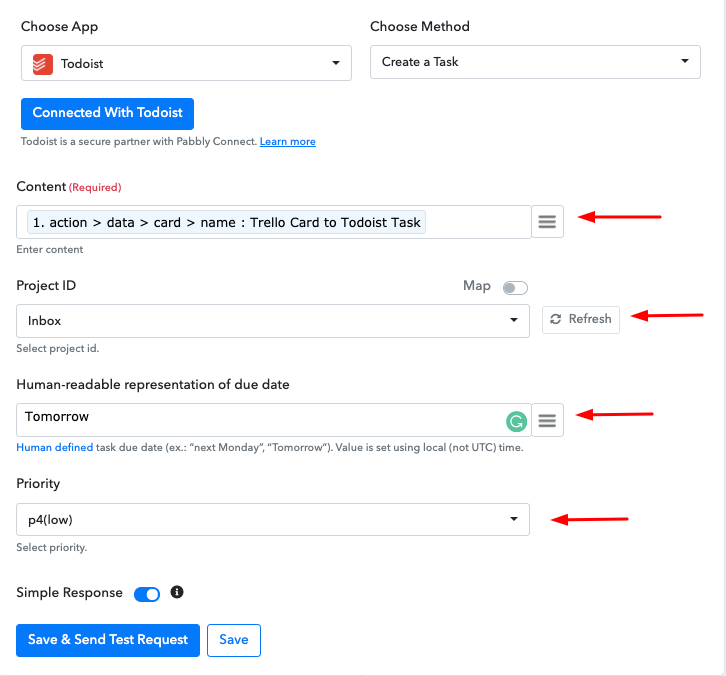Viewport: 726px width, 676px height.
Task: Click the 'Project ID' label
Action: point(46,285)
